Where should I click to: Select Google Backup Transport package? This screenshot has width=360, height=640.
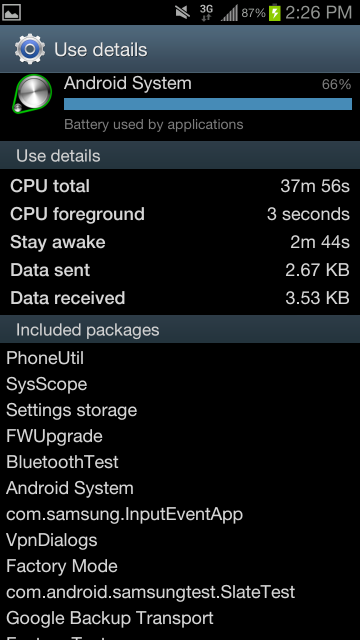point(110,618)
